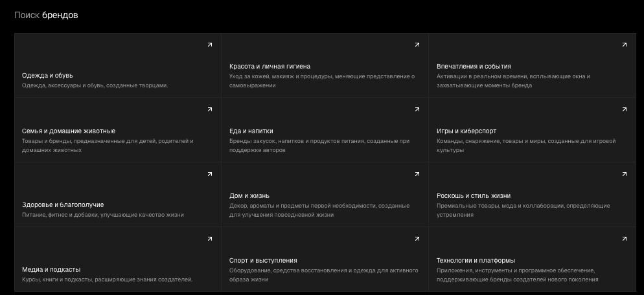Go to Игры и киберспорт category title
This screenshot has height=295, width=644.
click(466, 131)
